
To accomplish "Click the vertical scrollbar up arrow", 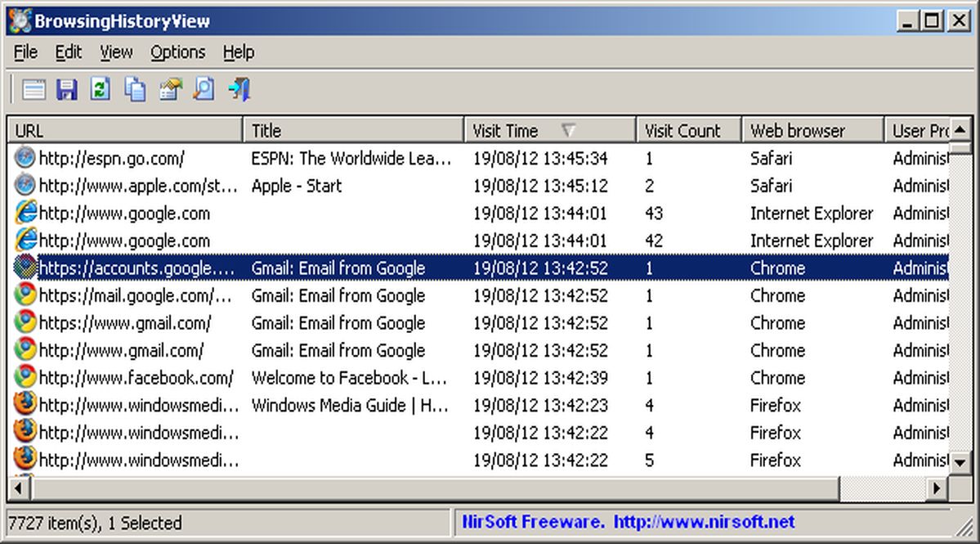I will [x=960, y=129].
